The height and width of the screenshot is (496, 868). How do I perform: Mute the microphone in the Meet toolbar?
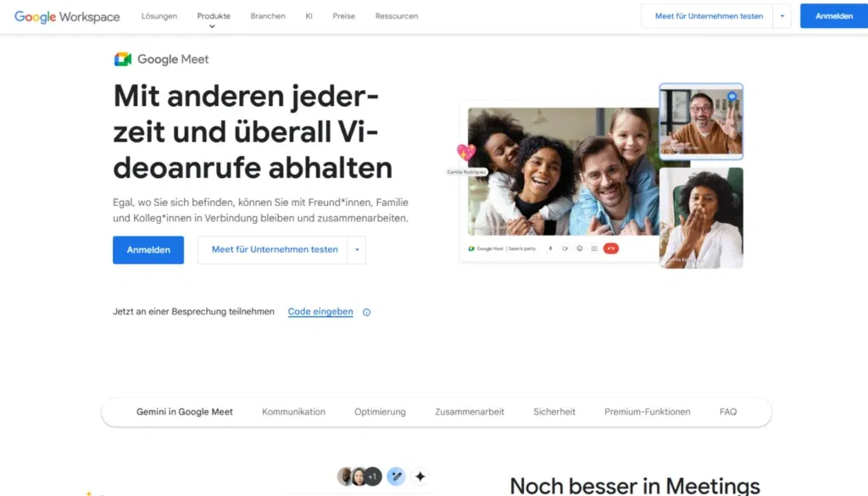click(550, 248)
